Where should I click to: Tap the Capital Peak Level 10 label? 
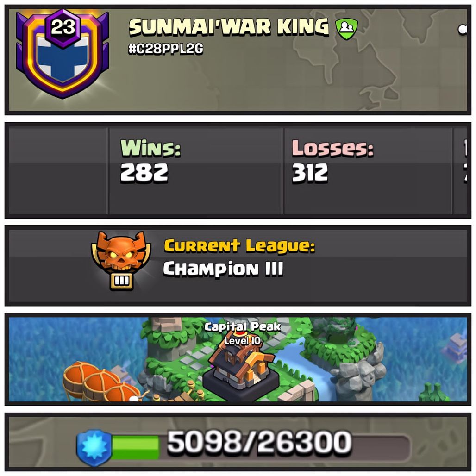click(x=242, y=333)
